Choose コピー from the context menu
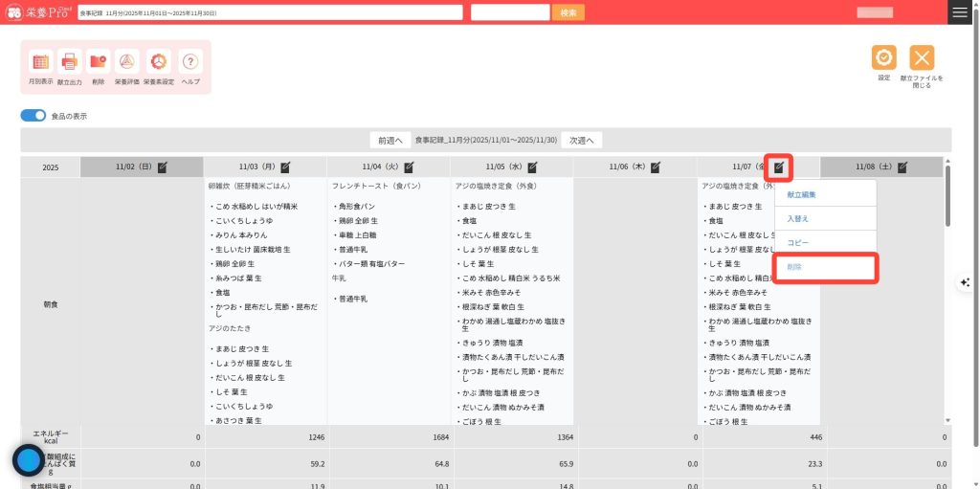The width and height of the screenshot is (980, 489). pos(798,243)
